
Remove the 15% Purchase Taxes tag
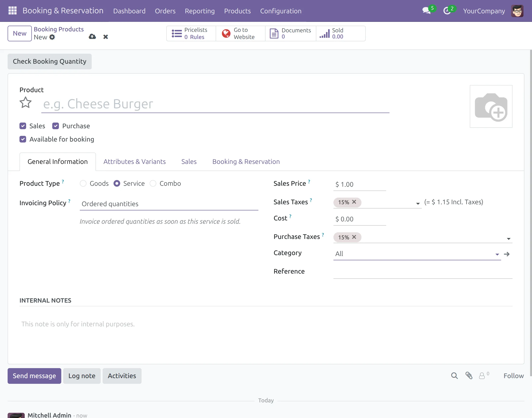[354, 237]
